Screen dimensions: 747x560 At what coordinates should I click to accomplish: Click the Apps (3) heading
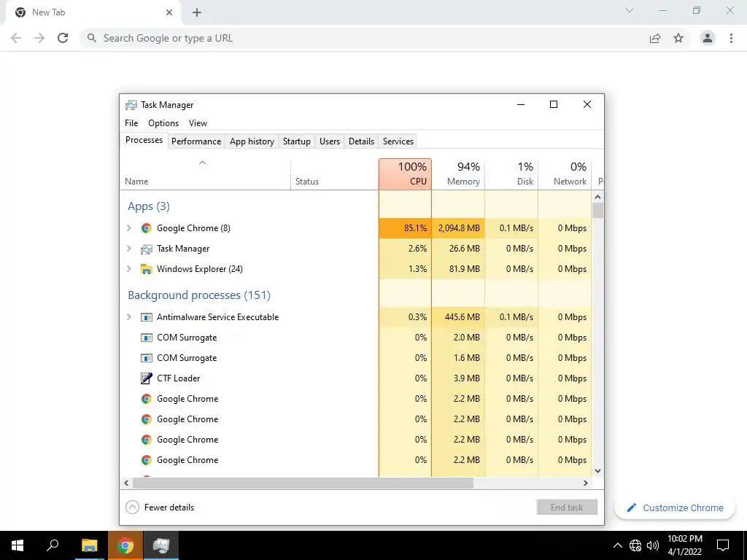(x=149, y=206)
